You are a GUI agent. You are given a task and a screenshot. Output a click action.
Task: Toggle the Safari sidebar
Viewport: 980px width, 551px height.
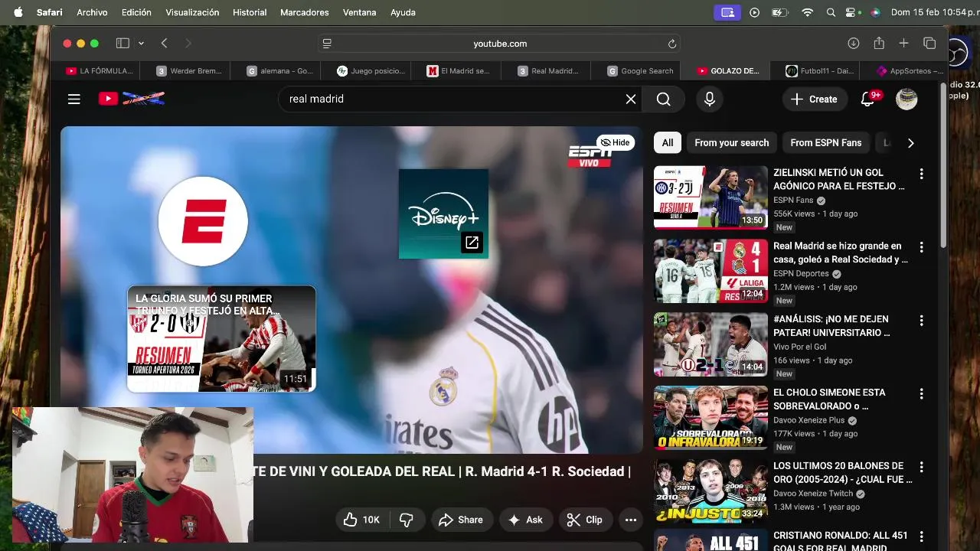coord(122,44)
